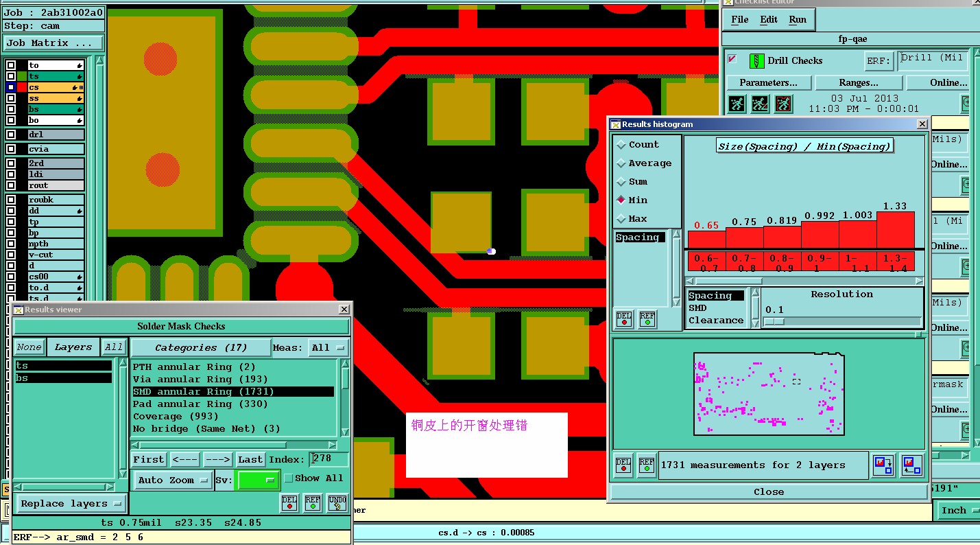
Task: Click the Last result button
Action: pos(250,459)
